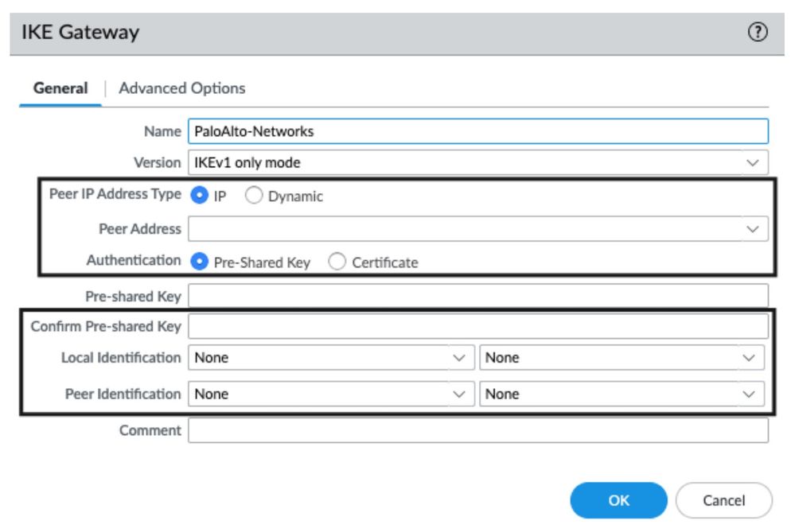The height and width of the screenshot is (532, 795).
Task: Choose Certificate authentication option
Action: click(337, 262)
